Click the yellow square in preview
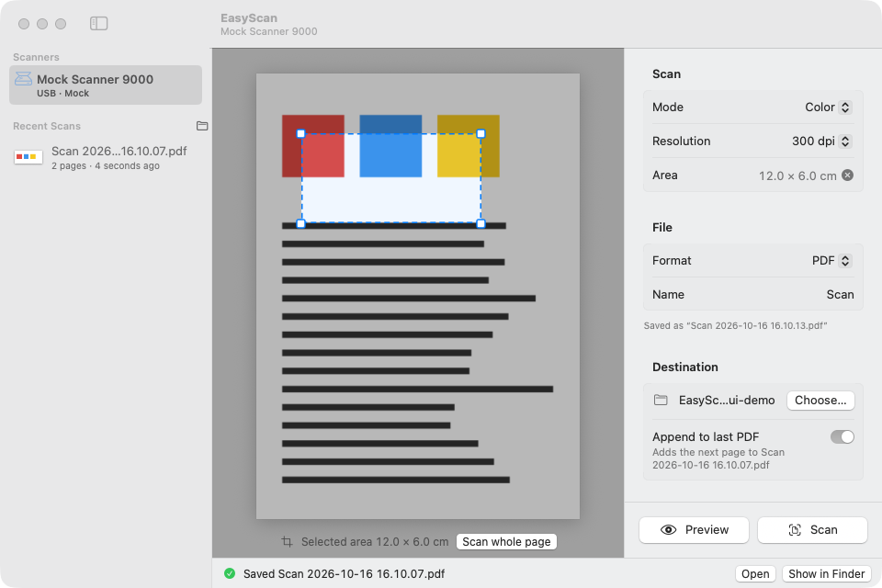The image size is (882, 588). point(468,146)
